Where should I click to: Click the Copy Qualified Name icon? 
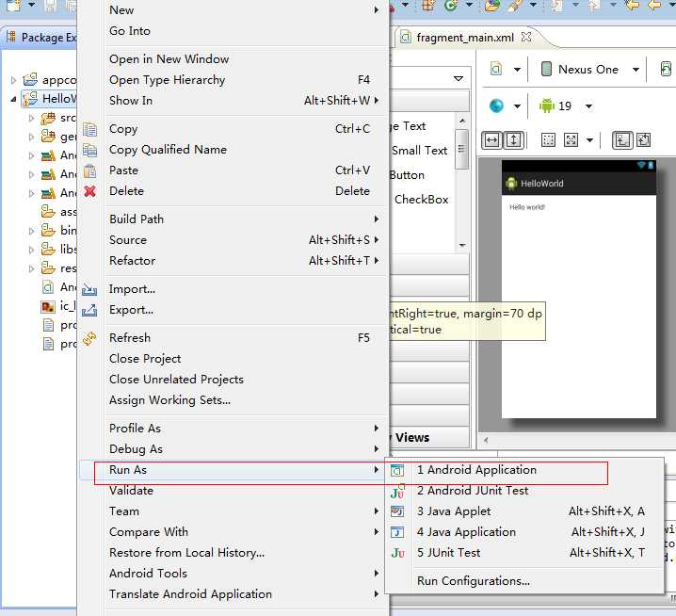(x=89, y=150)
